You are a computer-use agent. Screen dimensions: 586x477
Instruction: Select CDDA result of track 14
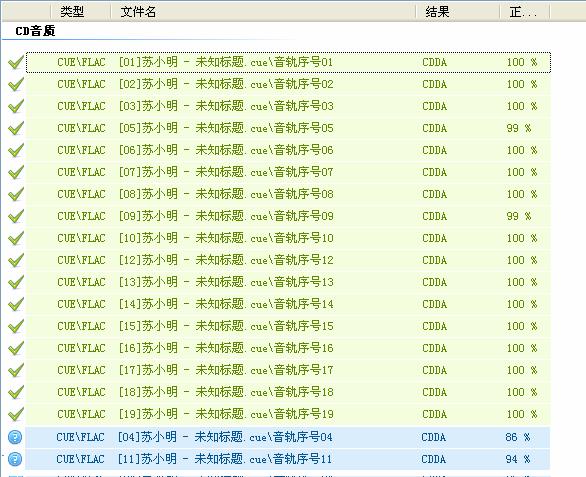(x=434, y=304)
